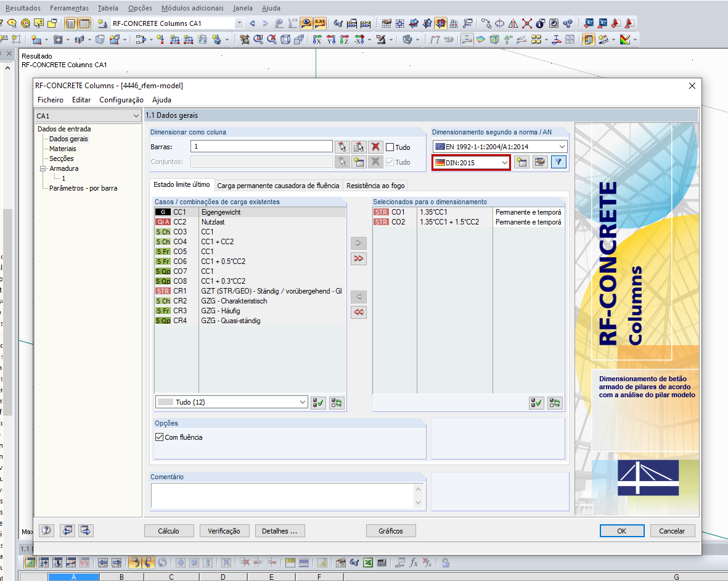
Task: Click the Verificação button
Action: (224, 531)
